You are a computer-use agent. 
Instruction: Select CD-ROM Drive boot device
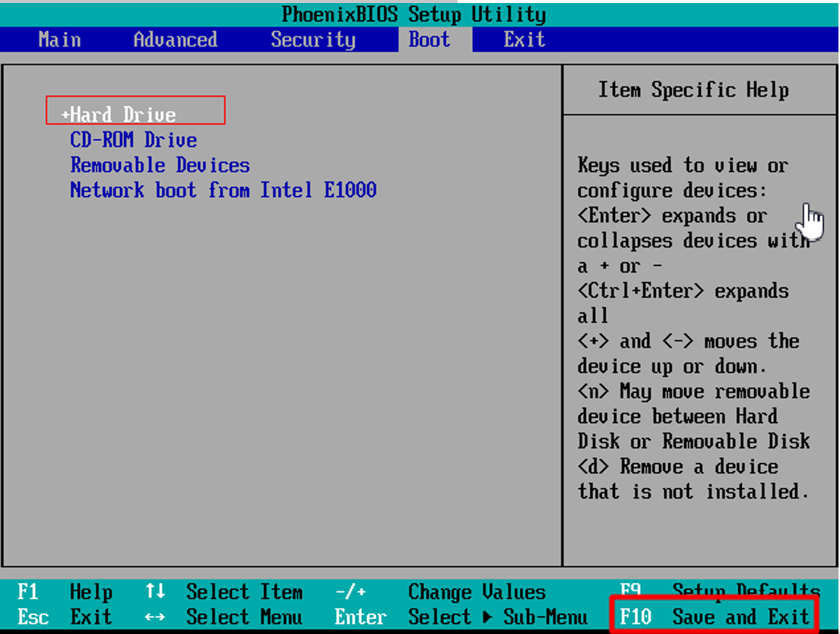point(133,140)
